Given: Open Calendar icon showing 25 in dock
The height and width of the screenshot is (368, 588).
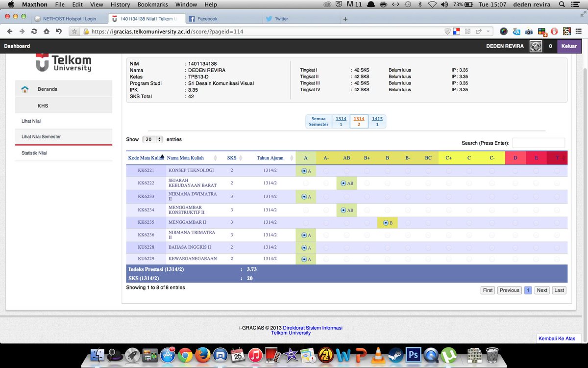Looking at the screenshot, I should pos(238,355).
